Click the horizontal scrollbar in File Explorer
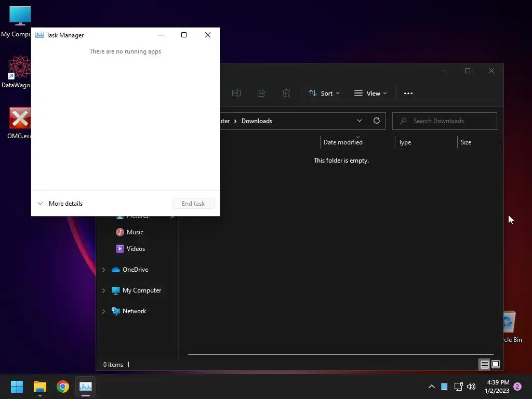Viewport: 532px width, 399px height. pos(341,354)
